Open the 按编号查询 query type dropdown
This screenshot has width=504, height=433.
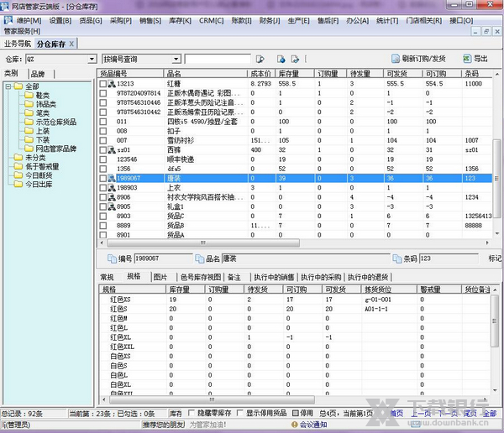pos(176,59)
